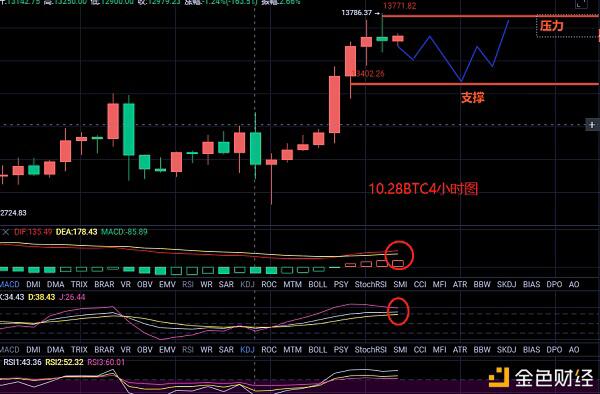Open BOLL in the tab row under the KDJ panel
The width and height of the screenshot is (600, 394).
pos(318,350)
